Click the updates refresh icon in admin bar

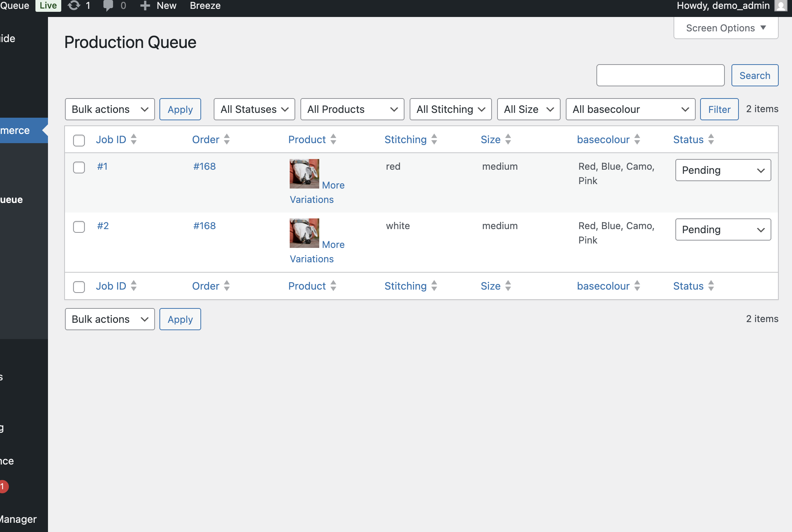[x=74, y=6]
